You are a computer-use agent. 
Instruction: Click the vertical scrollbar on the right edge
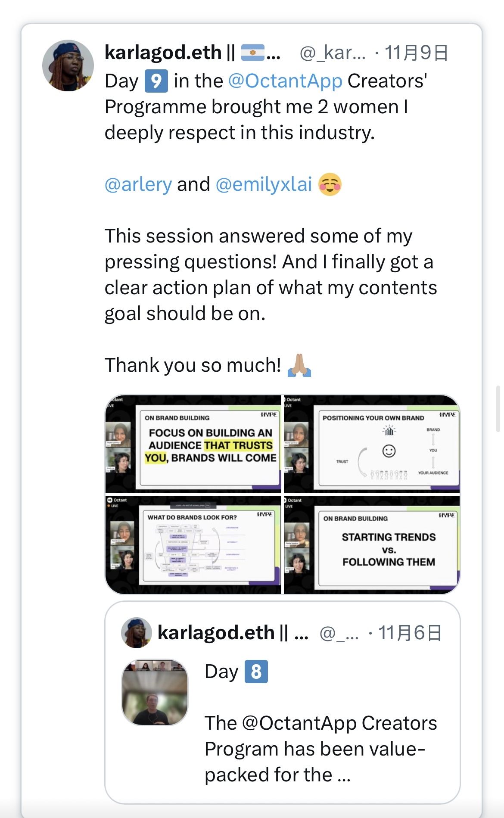tap(498, 408)
